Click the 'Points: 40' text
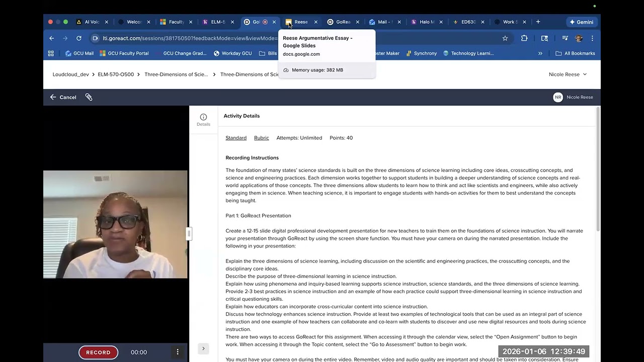644x362 pixels. click(341, 138)
